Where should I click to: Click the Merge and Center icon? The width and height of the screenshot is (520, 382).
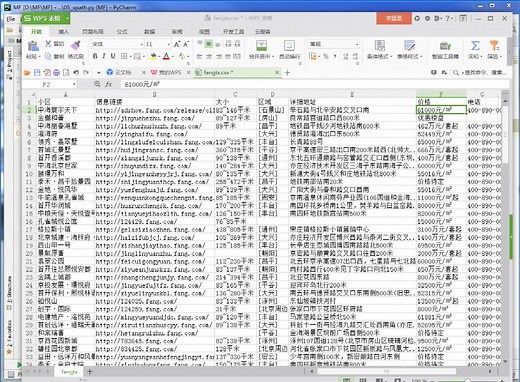point(261,46)
